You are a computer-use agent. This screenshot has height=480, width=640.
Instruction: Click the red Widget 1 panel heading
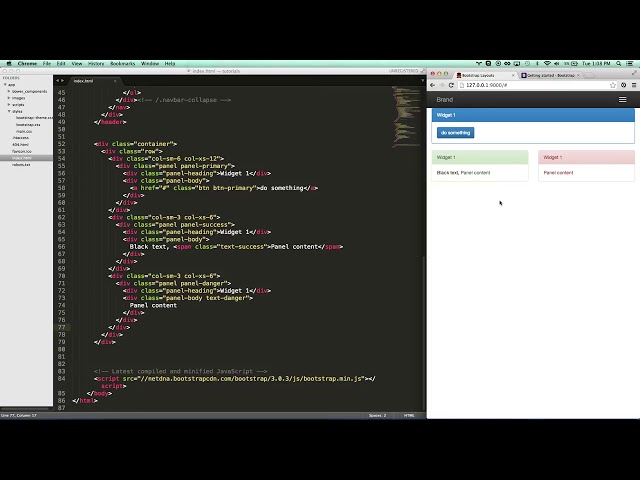pyautogui.click(x=587, y=157)
